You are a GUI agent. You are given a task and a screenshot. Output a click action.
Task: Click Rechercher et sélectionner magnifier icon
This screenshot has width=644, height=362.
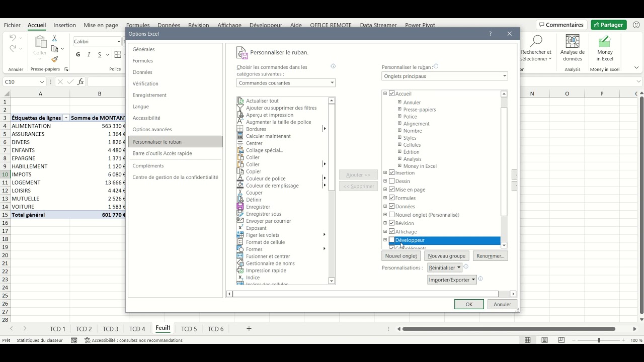[x=536, y=41]
